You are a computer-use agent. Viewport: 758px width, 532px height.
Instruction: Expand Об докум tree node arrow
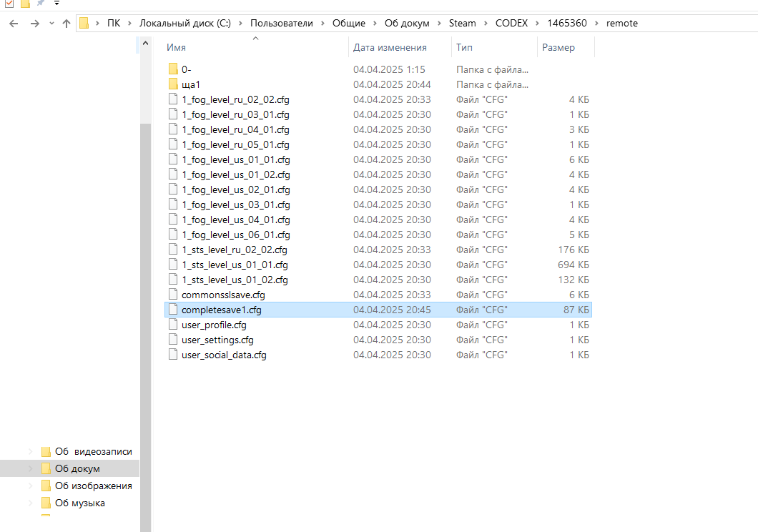pyautogui.click(x=31, y=468)
